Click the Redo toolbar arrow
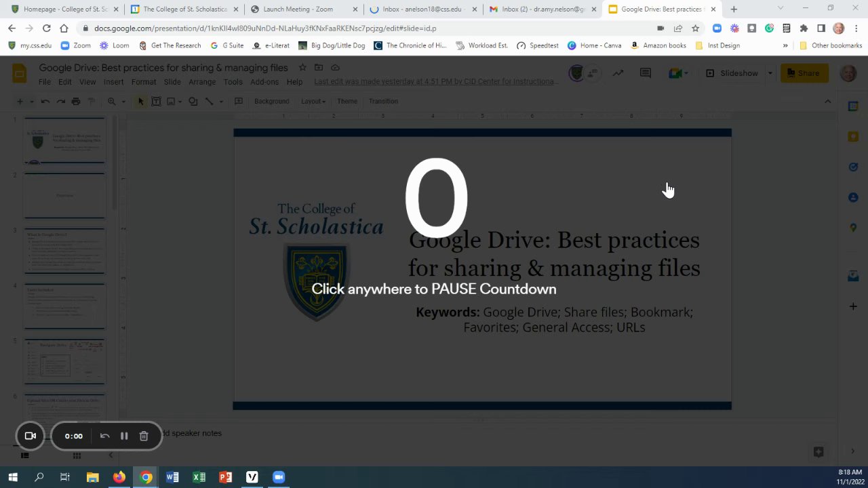The width and height of the screenshot is (868, 488). [x=60, y=101]
